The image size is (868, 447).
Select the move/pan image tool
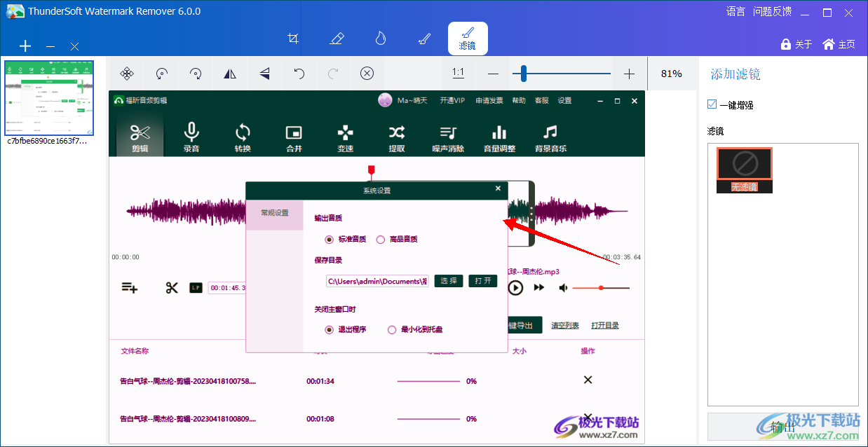(127, 74)
